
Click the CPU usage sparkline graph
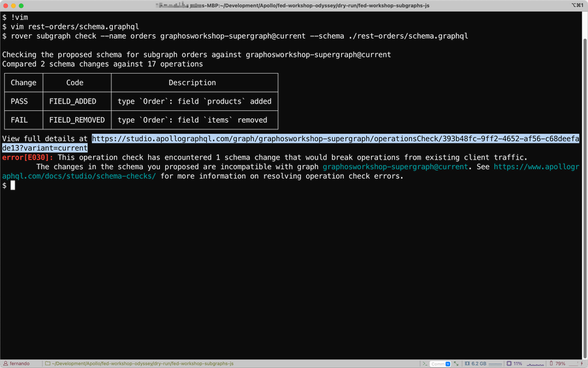point(535,364)
